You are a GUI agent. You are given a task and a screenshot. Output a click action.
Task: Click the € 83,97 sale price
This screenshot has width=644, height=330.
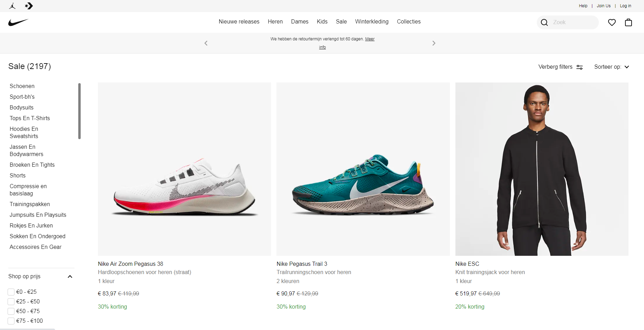[x=107, y=294]
